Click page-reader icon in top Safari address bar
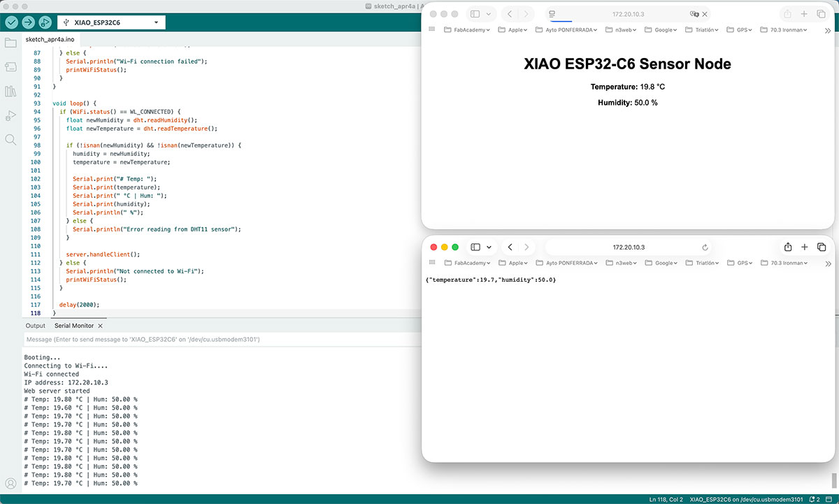The height and width of the screenshot is (504, 839). click(x=552, y=14)
